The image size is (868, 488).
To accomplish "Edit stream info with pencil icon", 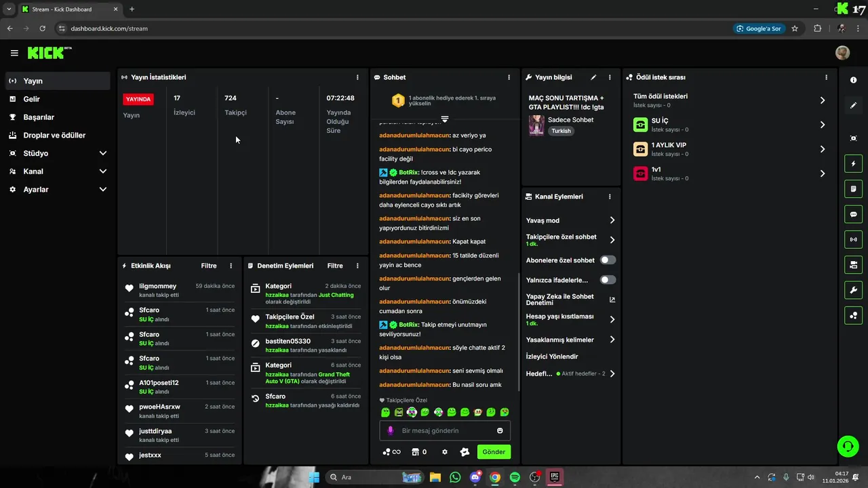I will click(593, 77).
